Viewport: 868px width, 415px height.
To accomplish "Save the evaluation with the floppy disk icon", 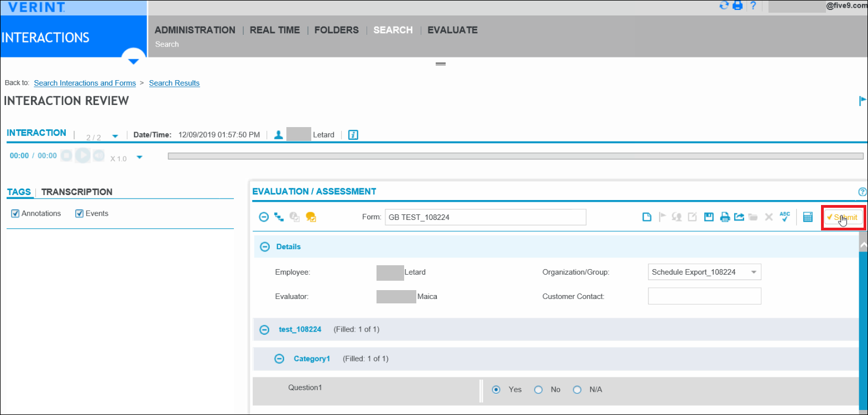I will coord(709,217).
